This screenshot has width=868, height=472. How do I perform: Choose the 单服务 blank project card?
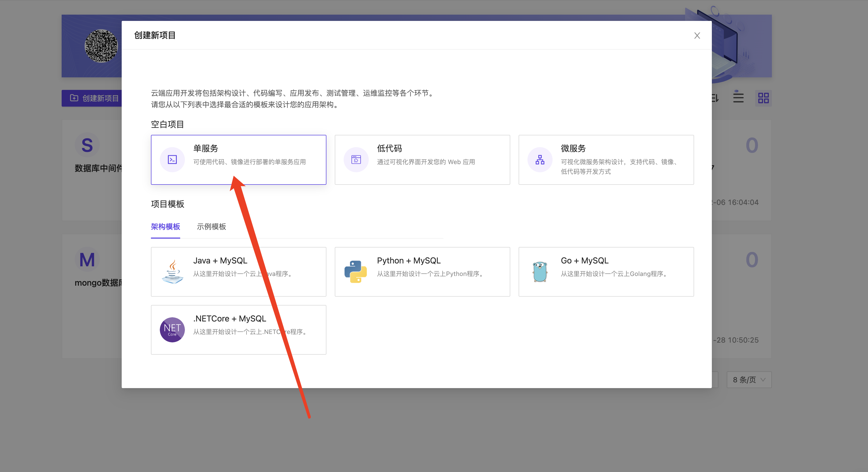[238, 159]
